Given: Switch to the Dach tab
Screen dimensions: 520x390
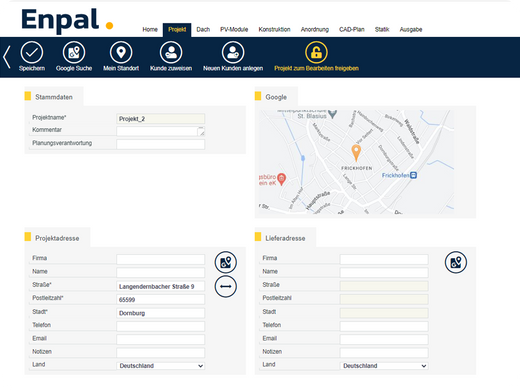Looking at the screenshot, I should coord(203,29).
